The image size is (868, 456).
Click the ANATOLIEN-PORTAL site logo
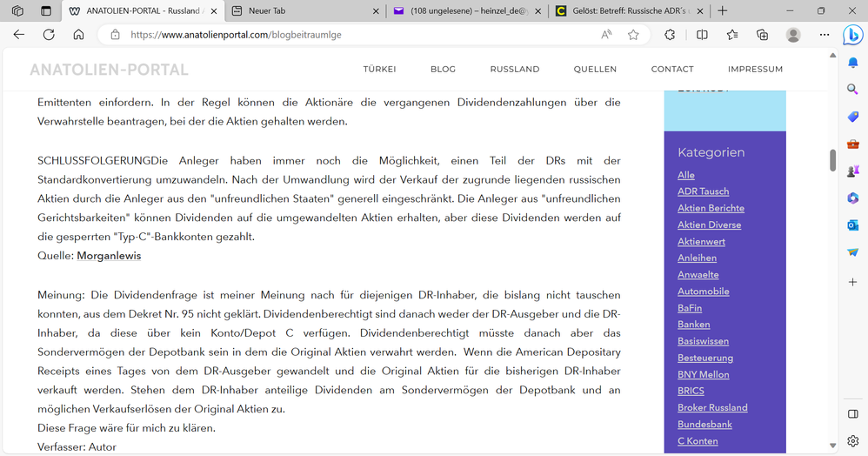(x=109, y=70)
